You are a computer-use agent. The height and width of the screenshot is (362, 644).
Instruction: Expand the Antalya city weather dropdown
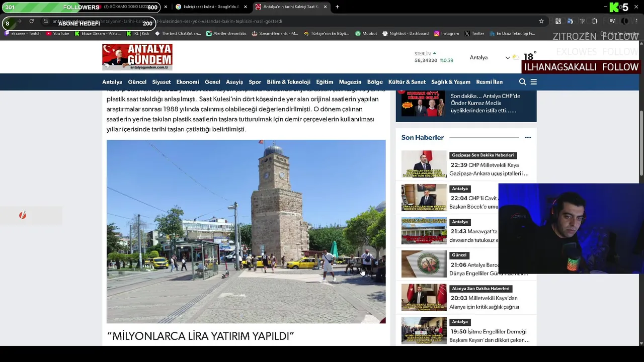[x=490, y=57]
